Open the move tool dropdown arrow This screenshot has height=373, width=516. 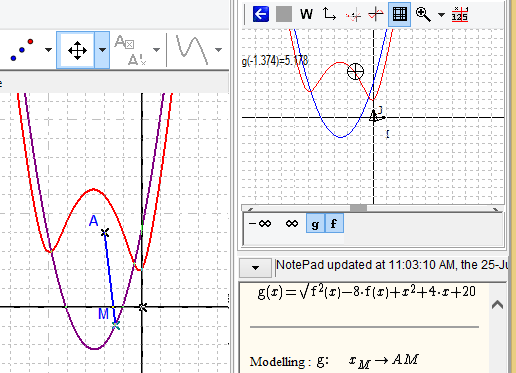point(102,50)
